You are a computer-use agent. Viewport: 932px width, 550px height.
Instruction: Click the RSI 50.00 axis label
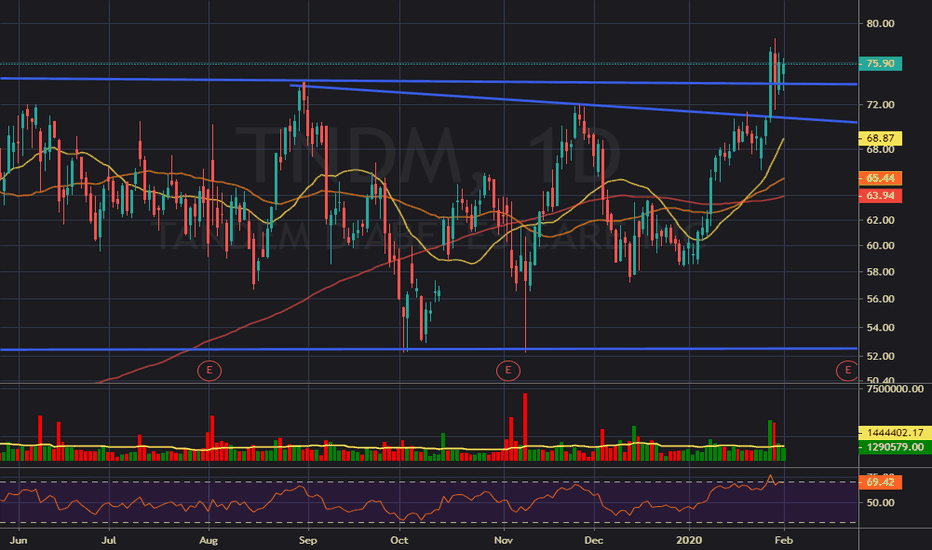coord(880,502)
